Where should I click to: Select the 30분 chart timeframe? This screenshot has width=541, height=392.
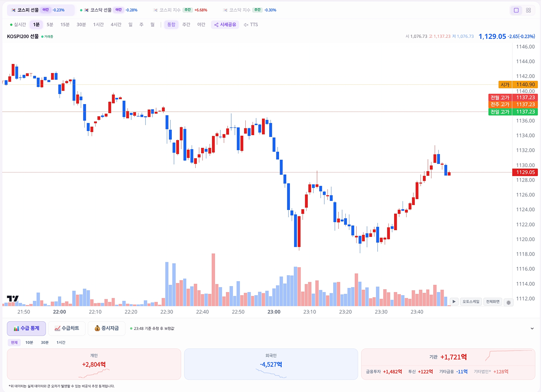pos(81,25)
